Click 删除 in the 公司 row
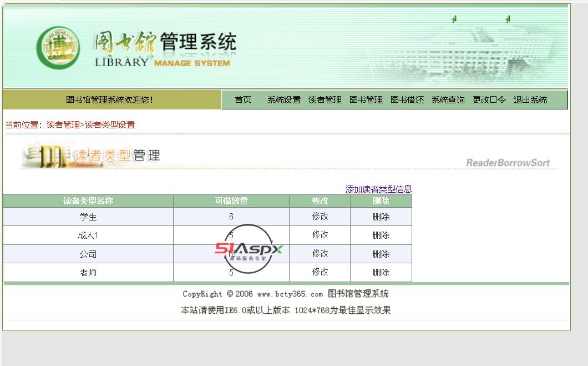Screen dimensions: 588x366 381,254
